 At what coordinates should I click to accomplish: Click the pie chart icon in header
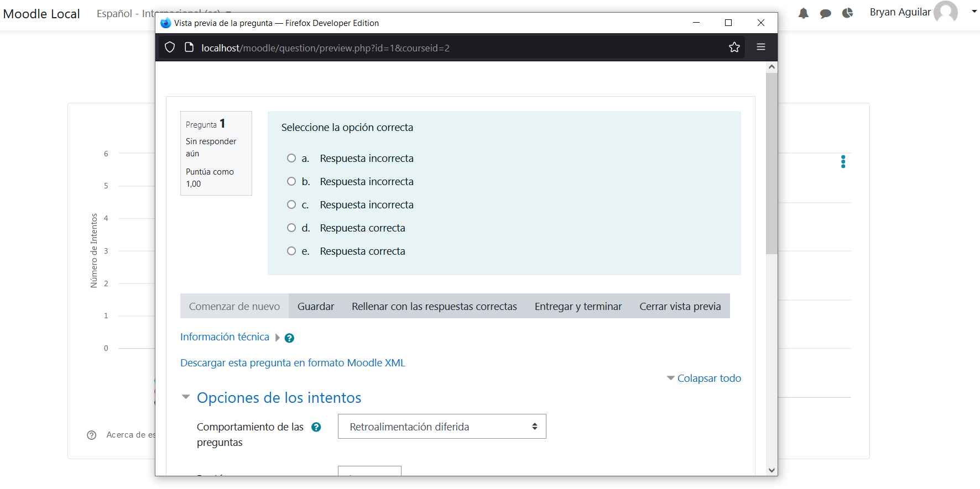[847, 13]
